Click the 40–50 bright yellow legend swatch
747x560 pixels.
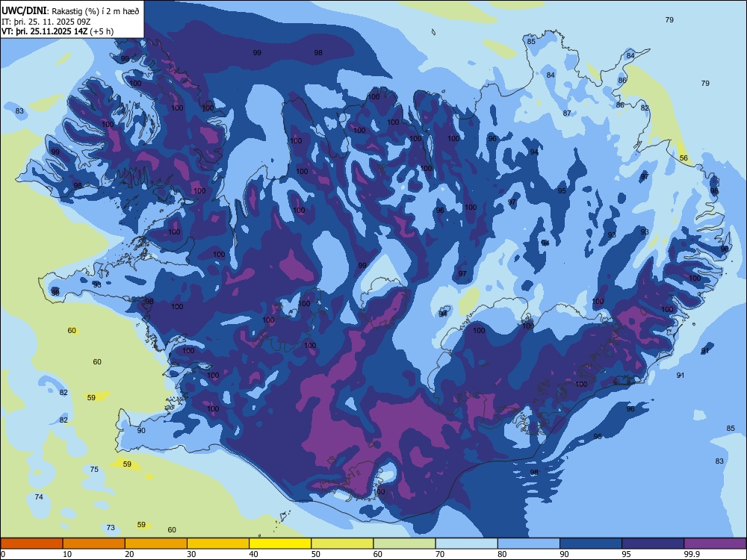tap(280, 544)
